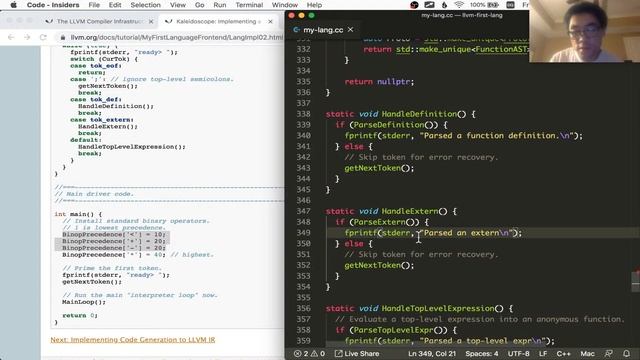Click the webcam video thumbnail
The image size is (640, 360).
[x=584, y=31]
